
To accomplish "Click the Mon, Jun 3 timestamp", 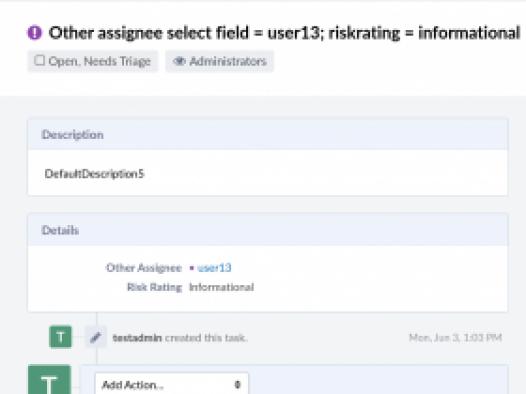I will [x=455, y=337].
